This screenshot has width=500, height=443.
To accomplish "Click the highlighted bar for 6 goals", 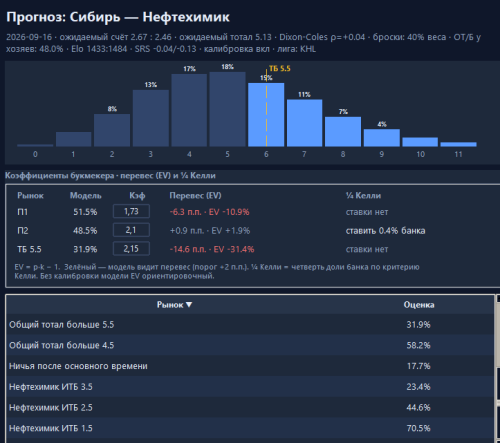I will tap(266, 115).
